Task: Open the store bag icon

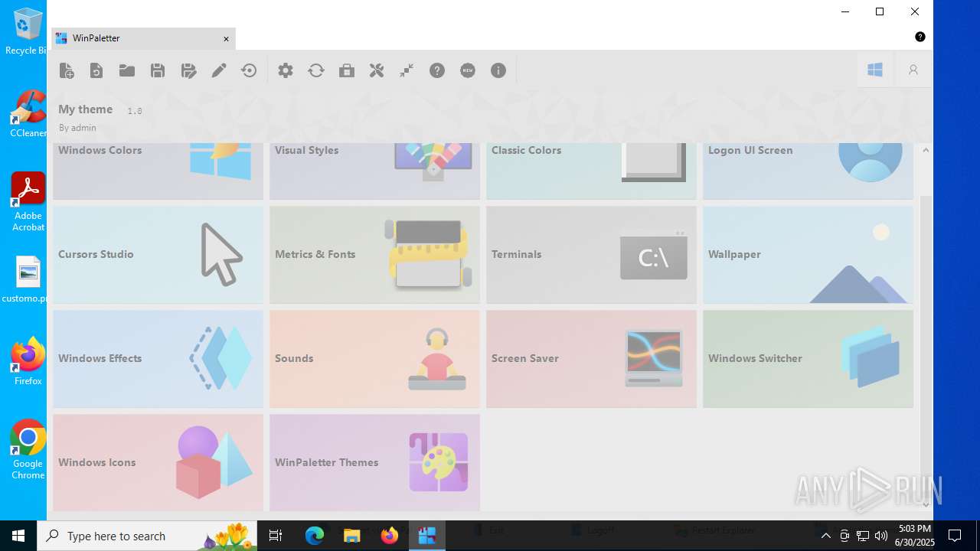Action: coord(347,70)
